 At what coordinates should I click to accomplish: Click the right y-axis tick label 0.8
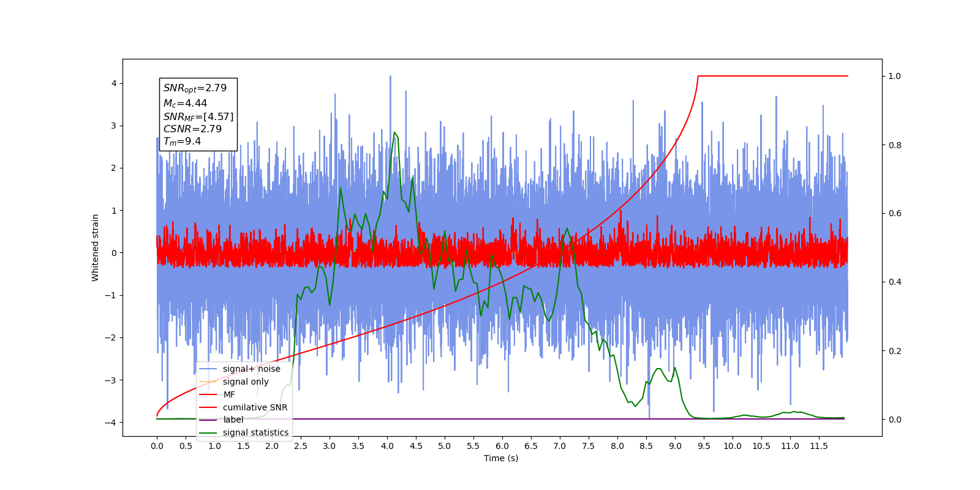(894, 145)
